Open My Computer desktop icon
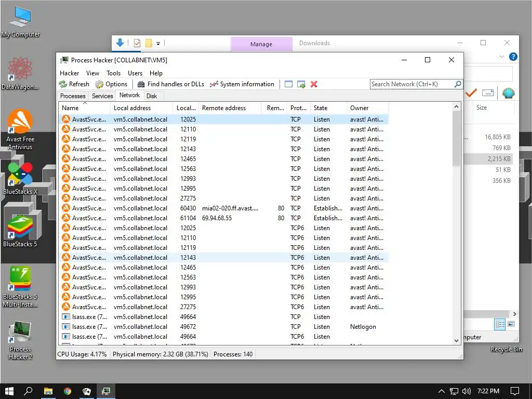532x399 pixels. pyautogui.click(x=20, y=22)
